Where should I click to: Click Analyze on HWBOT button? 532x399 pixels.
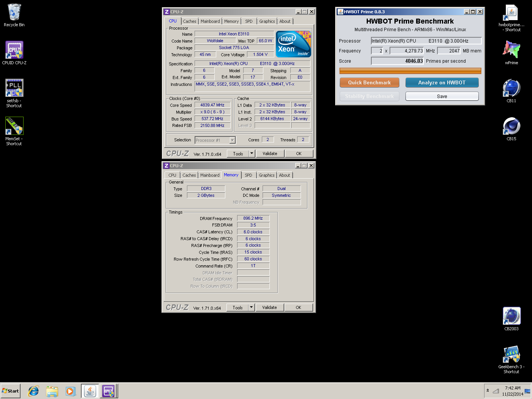(x=442, y=82)
